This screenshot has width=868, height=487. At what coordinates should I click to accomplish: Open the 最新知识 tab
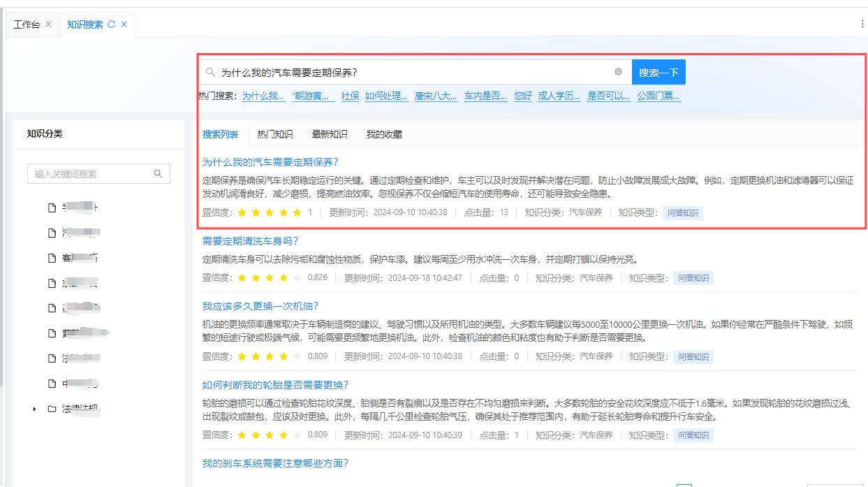(330, 134)
